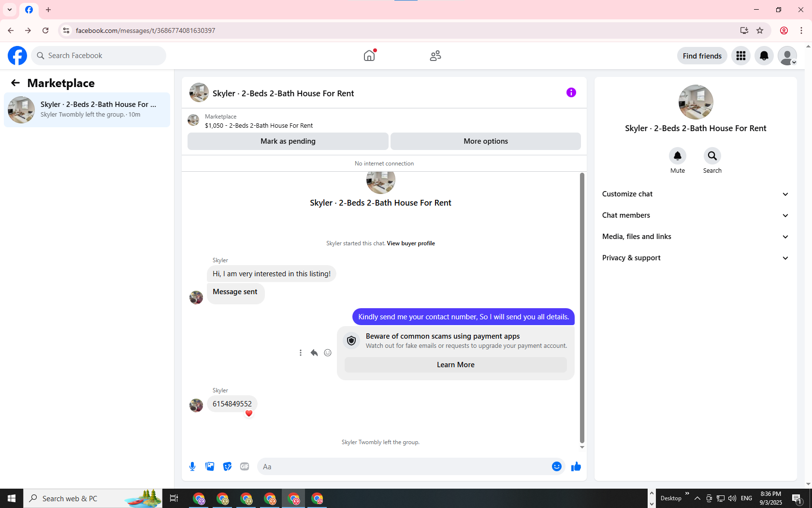Expand the Desktop toolbar chevron in taskbar
This screenshot has height=508, width=812.
(687, 493)
